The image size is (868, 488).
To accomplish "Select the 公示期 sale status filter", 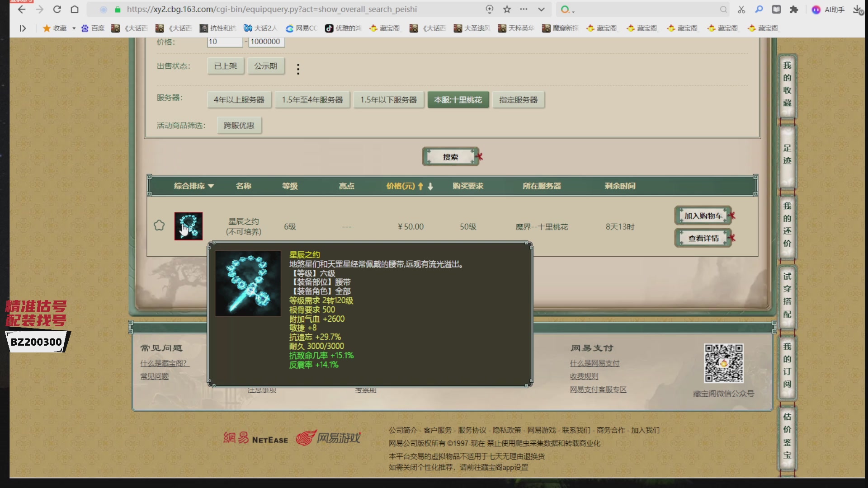I will pyautogui.click(x=266, y=66).
